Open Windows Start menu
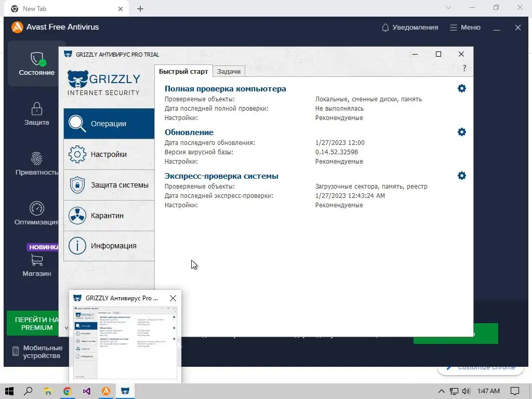 (x=9, y=391)
